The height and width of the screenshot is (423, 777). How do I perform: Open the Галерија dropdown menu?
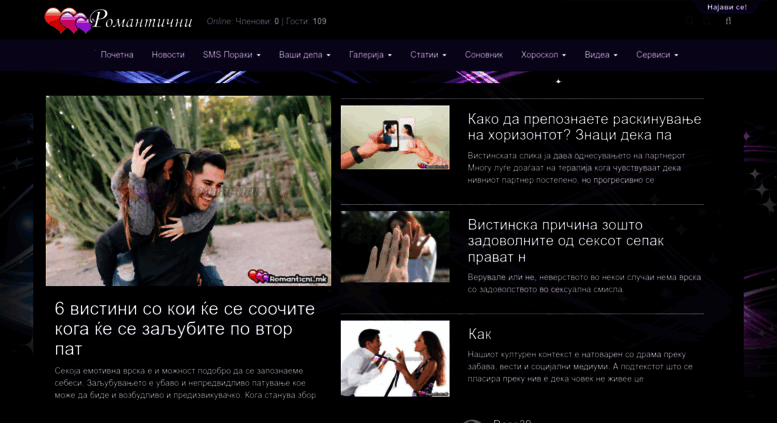pyautogui.click(x=370, y=55)
